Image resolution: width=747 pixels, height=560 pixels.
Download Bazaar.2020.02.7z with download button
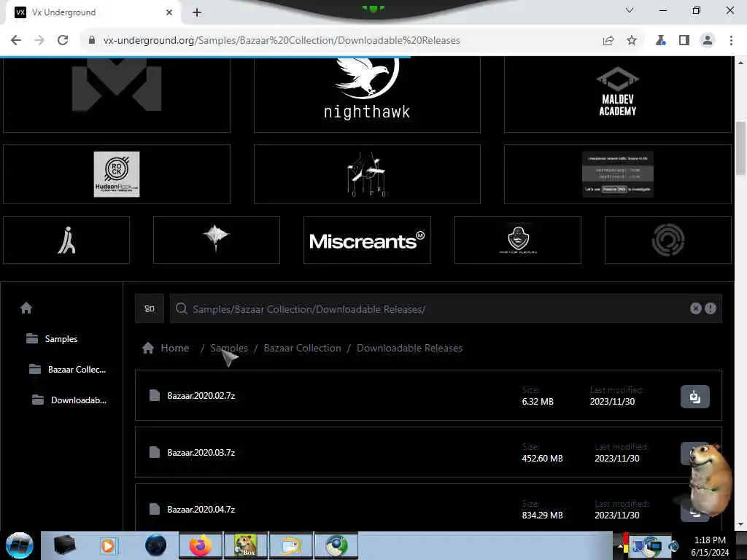[x=695, y=397]
